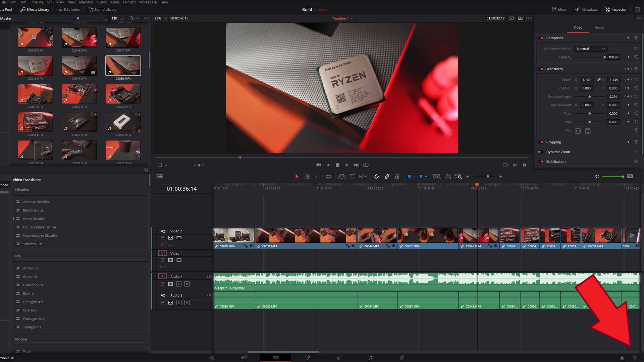Mute the Audio 1 track
The width and height of the screenshot is (644, 362).
[x=187, y=284]
